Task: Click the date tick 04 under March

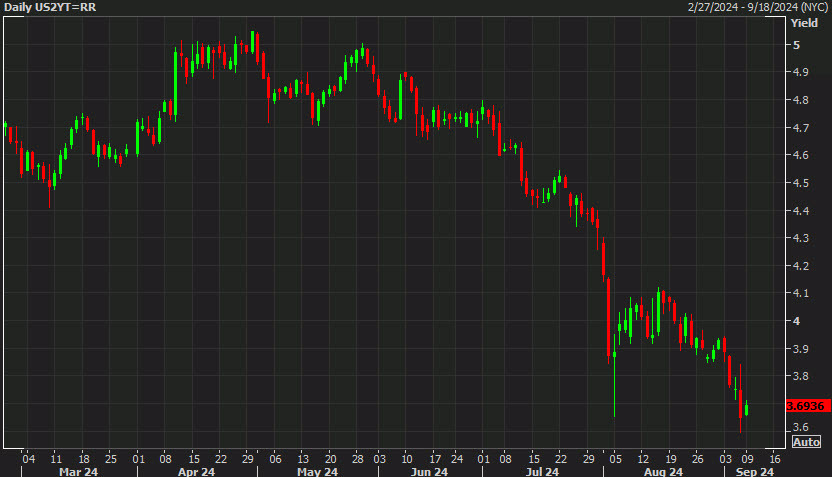Action: 29,459
